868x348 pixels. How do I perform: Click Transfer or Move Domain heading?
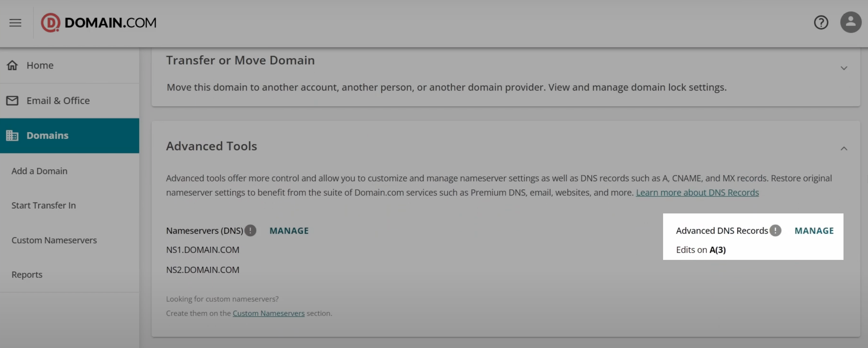(241, 60)
